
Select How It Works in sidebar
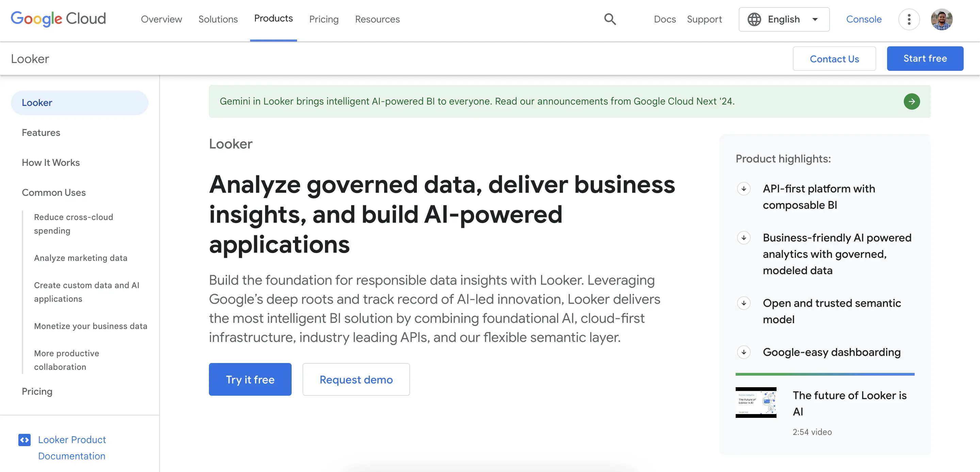click(x=51, y=162)
